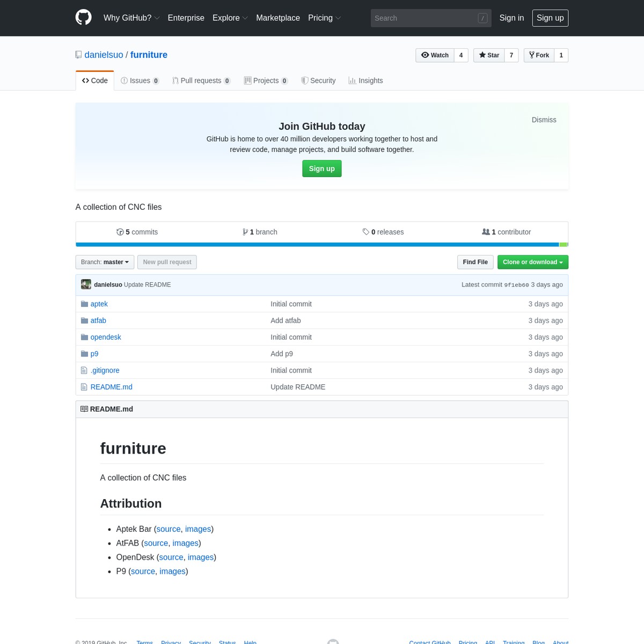View the 5 commits history
The image size is (644, 644).
point(137,232)
